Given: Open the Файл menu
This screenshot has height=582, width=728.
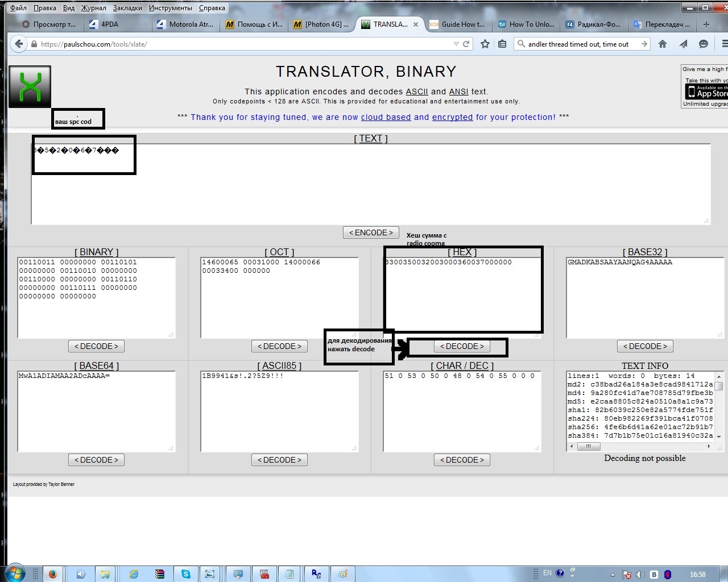Looking at the screenshot, I should tap(18, 8).
